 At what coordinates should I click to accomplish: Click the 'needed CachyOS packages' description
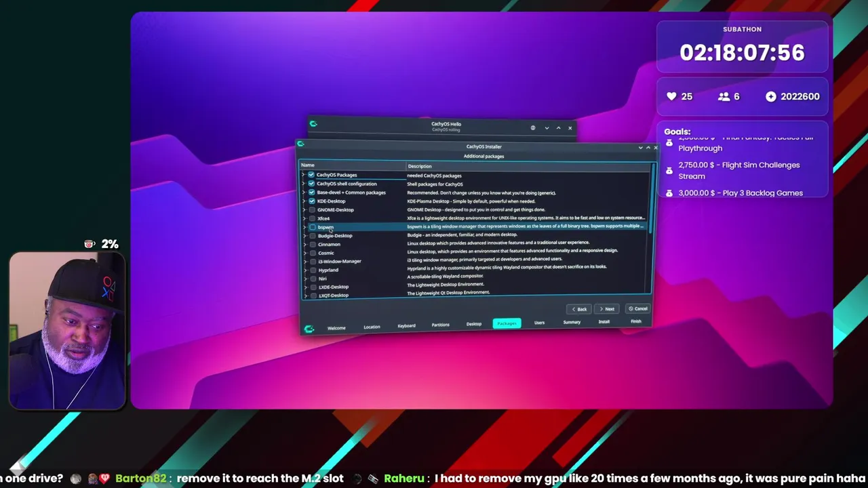[434, 176]
